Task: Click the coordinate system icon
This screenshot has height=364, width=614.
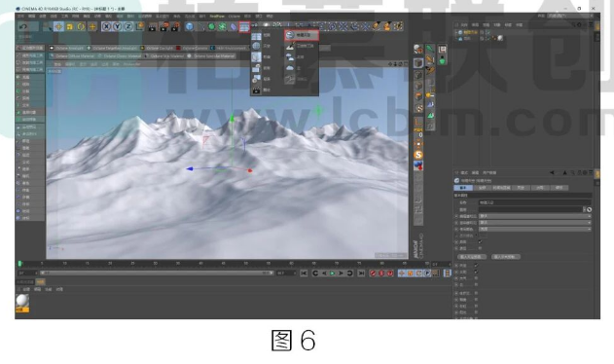Action: 139,26
